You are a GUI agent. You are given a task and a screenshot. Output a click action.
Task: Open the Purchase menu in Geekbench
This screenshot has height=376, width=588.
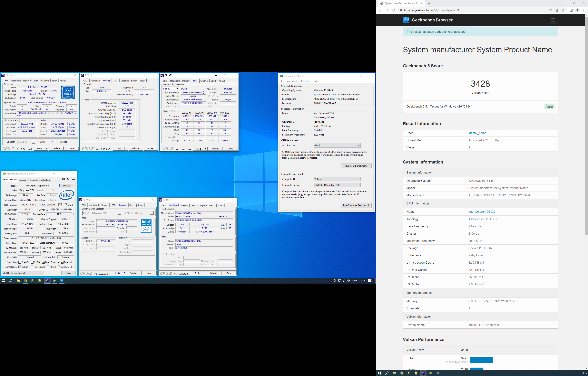[x=306, y=81]
